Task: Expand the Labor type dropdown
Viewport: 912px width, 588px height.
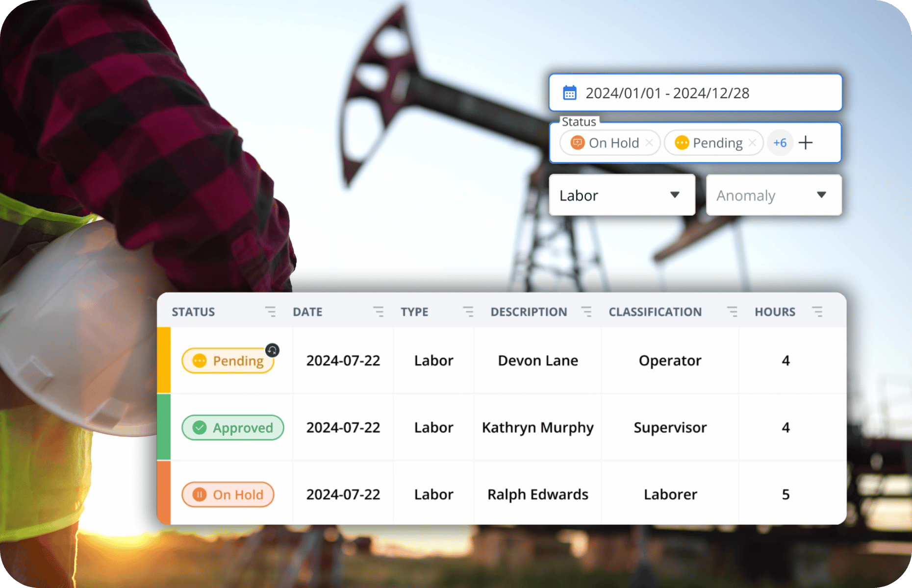Action: (x=675, y=195)
